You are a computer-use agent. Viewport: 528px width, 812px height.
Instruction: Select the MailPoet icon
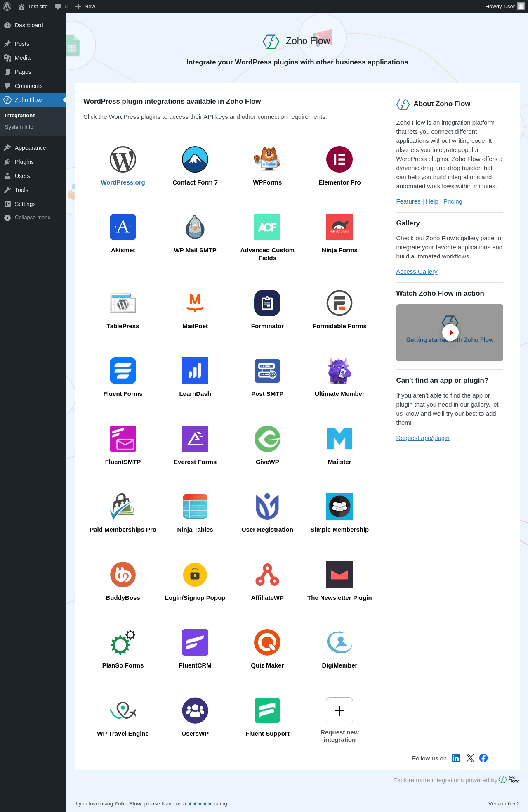[195, 303]
